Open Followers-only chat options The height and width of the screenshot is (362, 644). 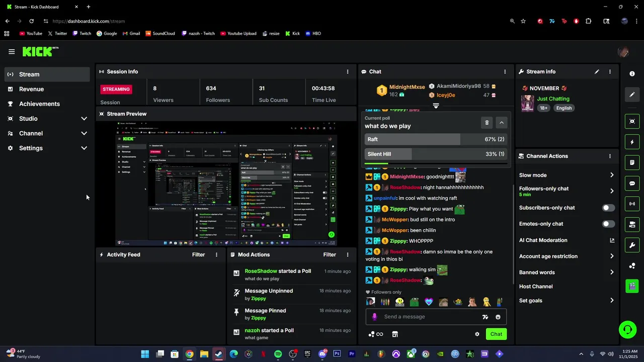pos(567,191)
